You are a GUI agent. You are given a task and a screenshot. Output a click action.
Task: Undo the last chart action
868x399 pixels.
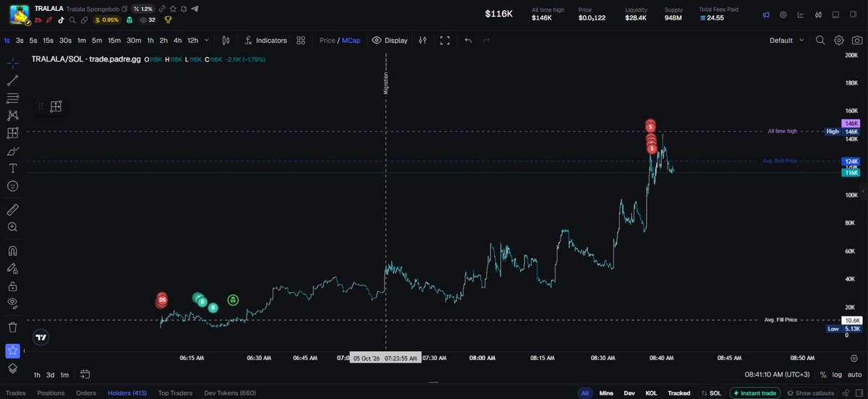[x=468, y=41]
